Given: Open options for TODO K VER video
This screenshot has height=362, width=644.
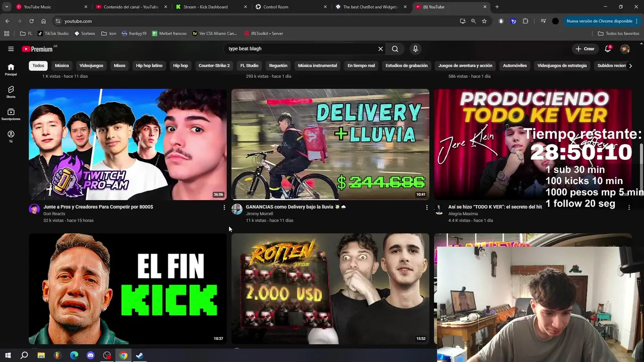Looking at the screenshot, I should point(629,207).
